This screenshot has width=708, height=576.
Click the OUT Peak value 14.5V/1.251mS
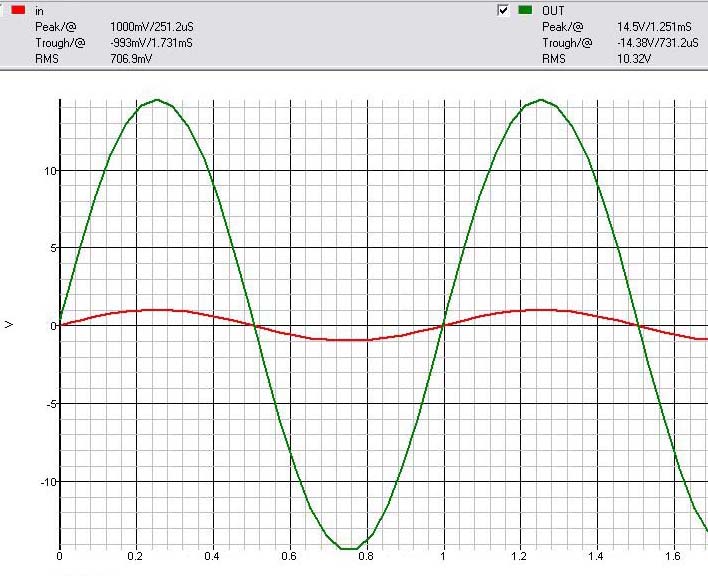[654, 27]
